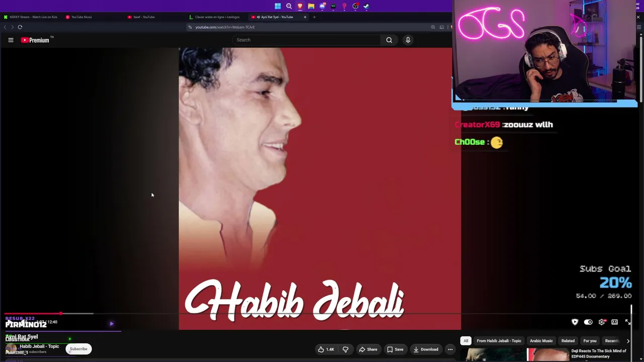Viewport: 644px width, 362px height.
Task: Switch to theater mode view
Action: [615, 322]
